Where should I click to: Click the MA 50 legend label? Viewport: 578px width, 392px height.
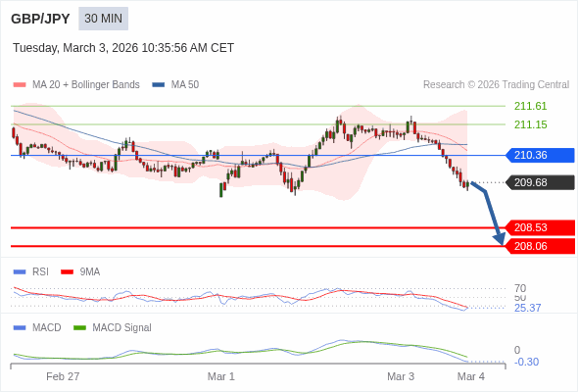pyautogui.click(x=185, y=85)
